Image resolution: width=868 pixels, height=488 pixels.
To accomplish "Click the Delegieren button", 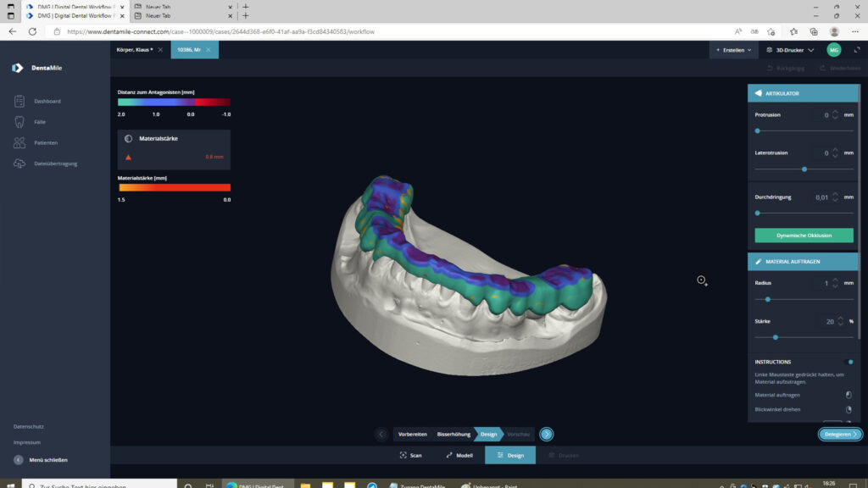I will click(840, 434).
